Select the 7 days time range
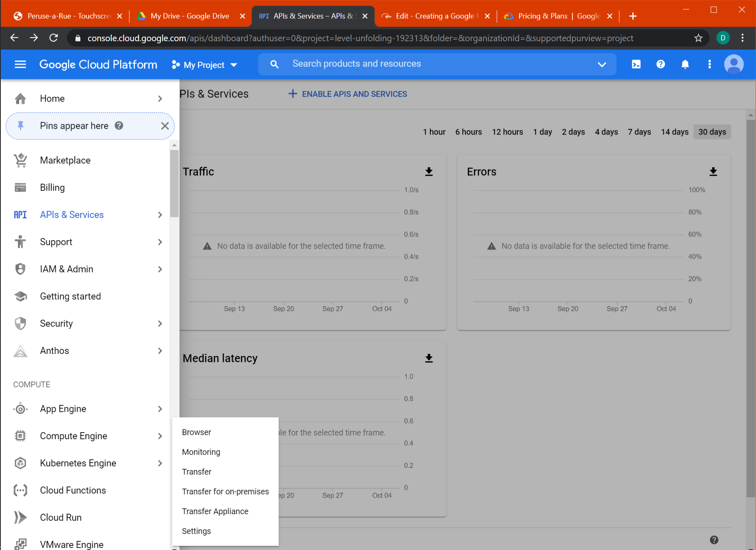This screenshot has width=756, height=550. [639, 132]
